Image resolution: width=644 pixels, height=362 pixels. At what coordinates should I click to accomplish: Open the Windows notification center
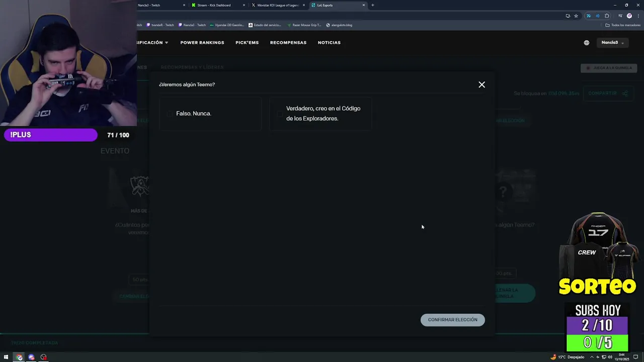point(635,357)
